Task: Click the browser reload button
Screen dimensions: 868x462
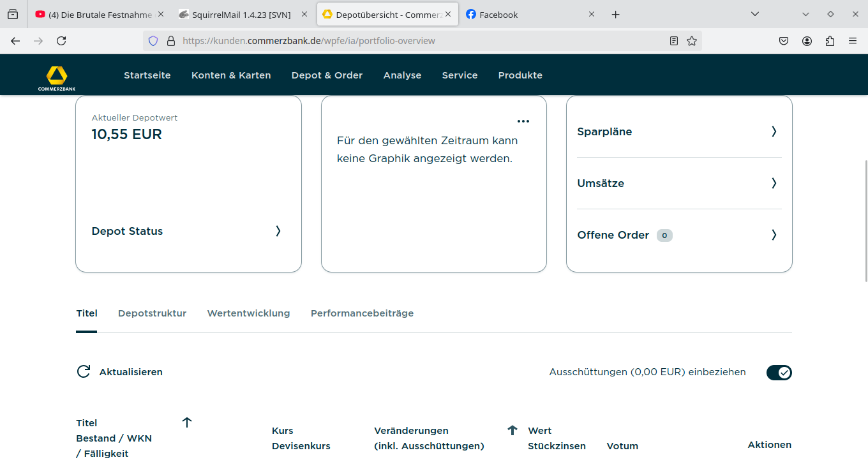Action: (x=61, y=41)
